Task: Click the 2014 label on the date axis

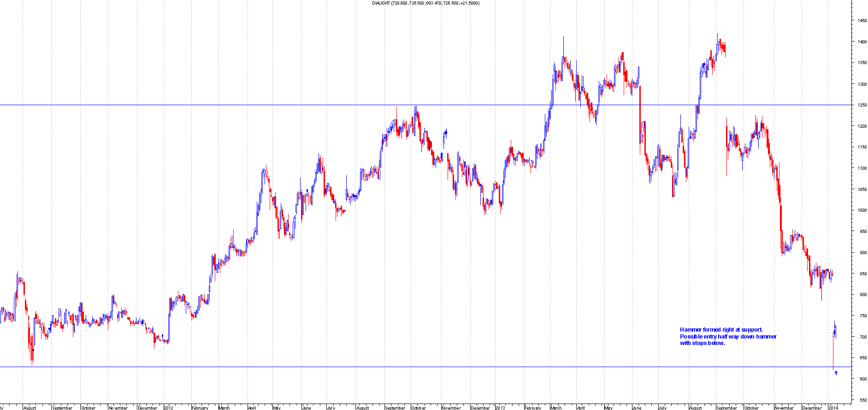Action: tap(833, 408)
